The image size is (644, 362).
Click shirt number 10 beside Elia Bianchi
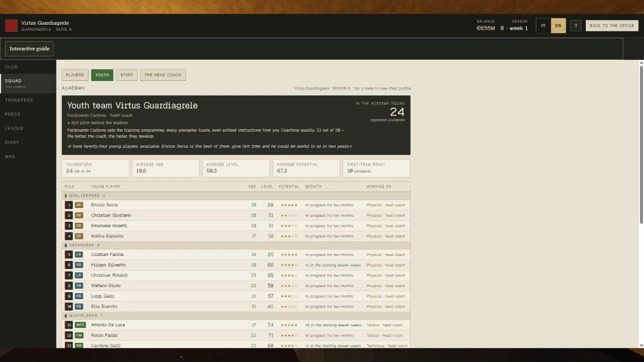[x=69, y=307]
